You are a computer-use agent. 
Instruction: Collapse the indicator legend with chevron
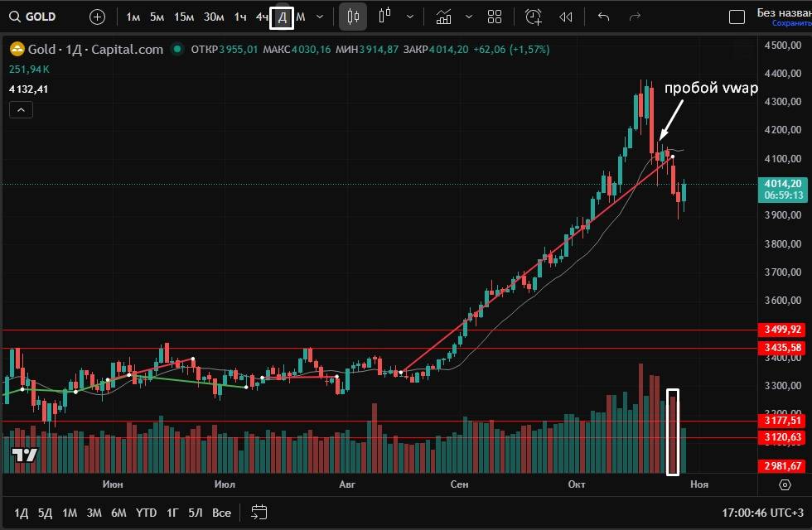pyautogui.click(x=22, y=110)
